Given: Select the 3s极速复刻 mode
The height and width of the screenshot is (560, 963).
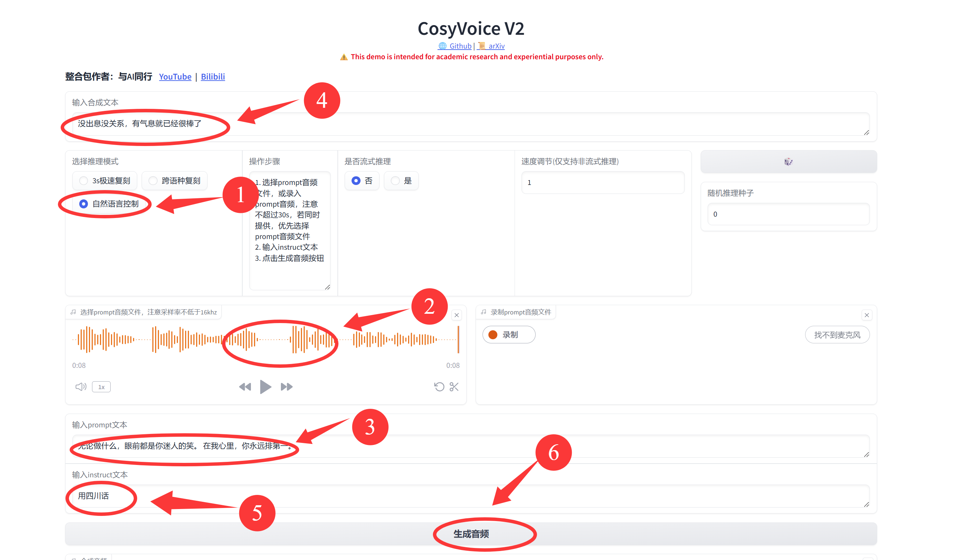Looking at the screenshot, I should click(105, 180).
